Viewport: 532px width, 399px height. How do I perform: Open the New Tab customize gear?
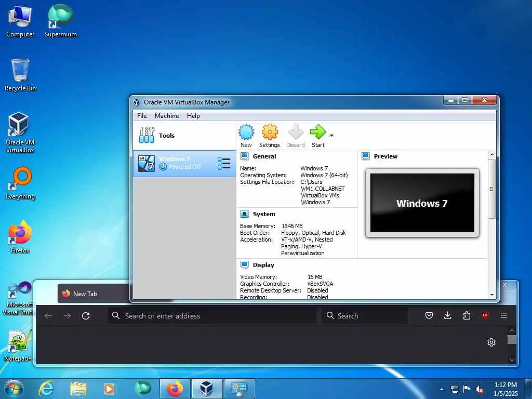click(x=491, y=342)
